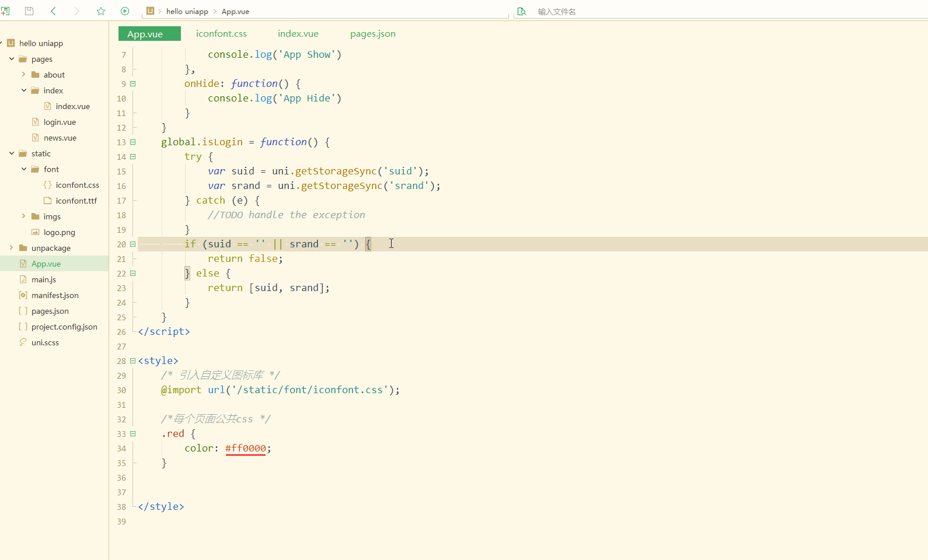Collapse the font folder chevron
Image resolution: width=928 pixels, height=560 pixels.
[24, 169]
